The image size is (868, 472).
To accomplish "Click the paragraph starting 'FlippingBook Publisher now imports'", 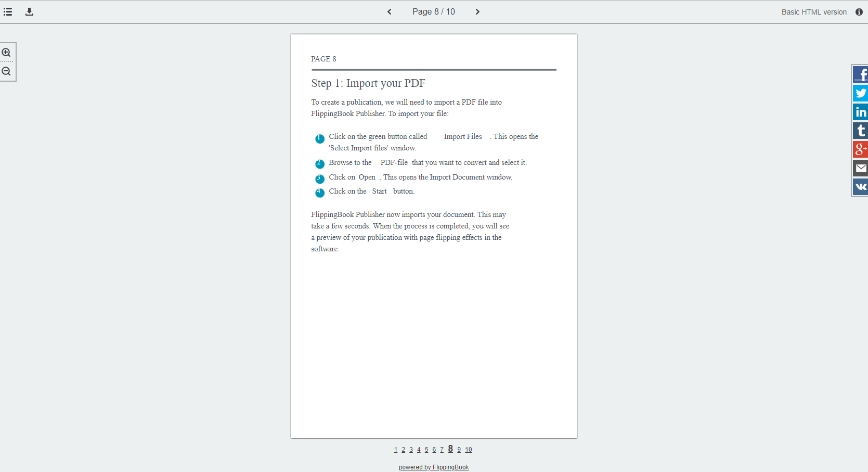I will (x=410, y=232).
